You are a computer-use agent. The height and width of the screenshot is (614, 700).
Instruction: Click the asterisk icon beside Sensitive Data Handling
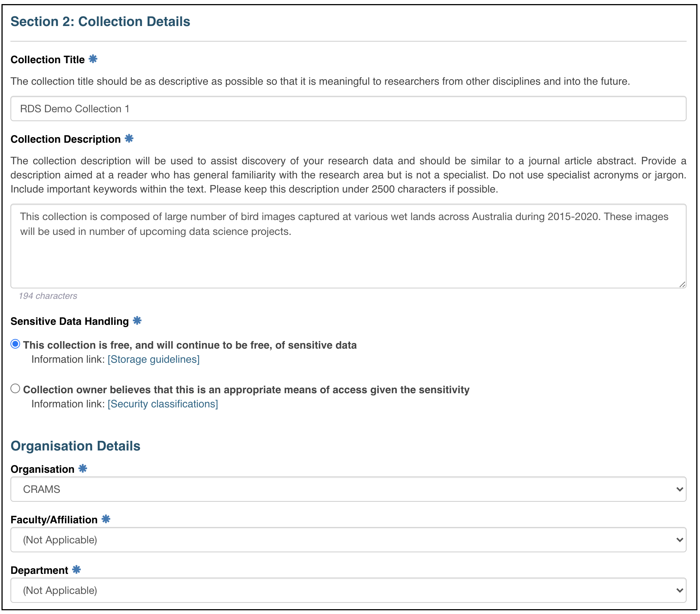click(x=137, y=320)
